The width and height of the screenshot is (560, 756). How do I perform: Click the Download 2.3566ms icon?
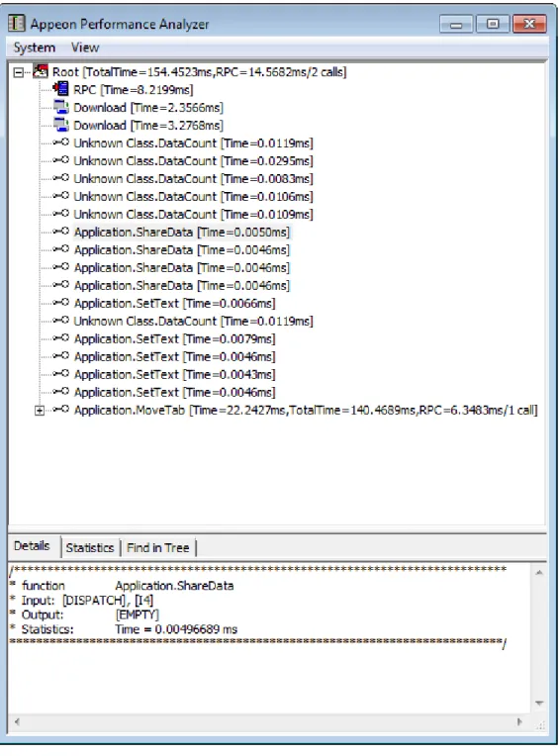click(x=60, y=107)
